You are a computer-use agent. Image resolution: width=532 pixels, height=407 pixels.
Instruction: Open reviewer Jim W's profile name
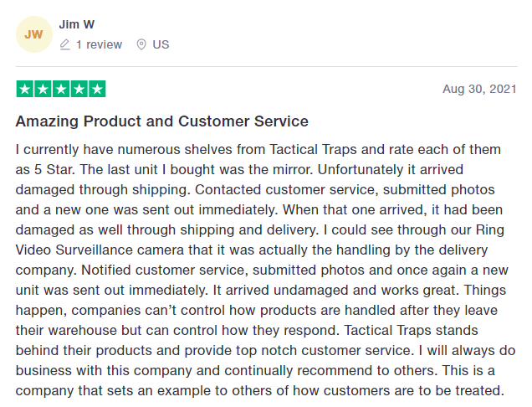pyautogui.click(x=82, y=24)
